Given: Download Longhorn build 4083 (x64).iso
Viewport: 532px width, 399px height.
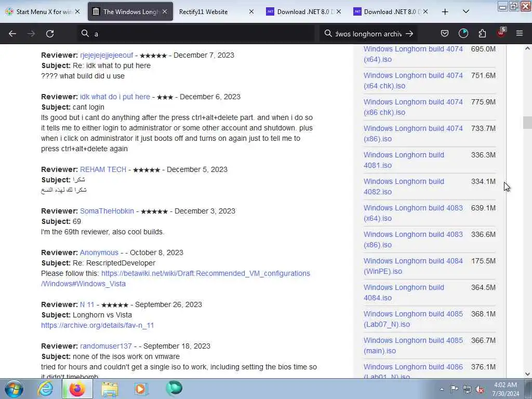Looking at the screenshot, I should tap(413, 212).
